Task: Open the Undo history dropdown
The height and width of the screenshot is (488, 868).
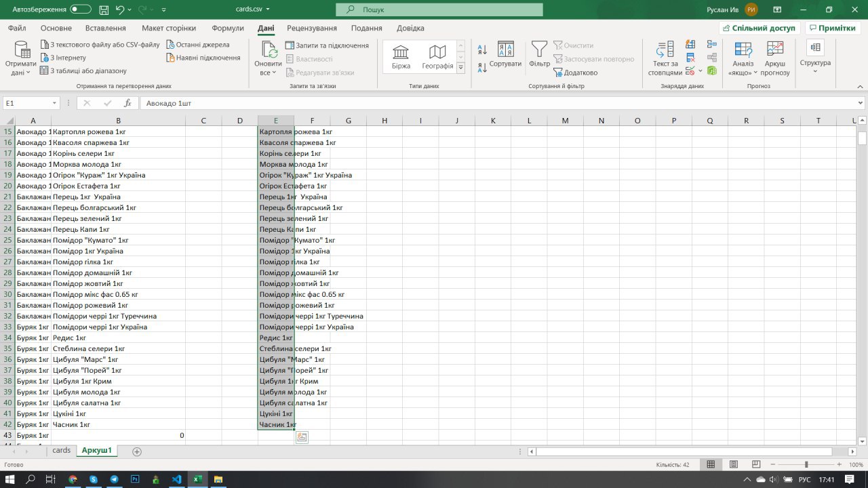Action: pos(130,9)
